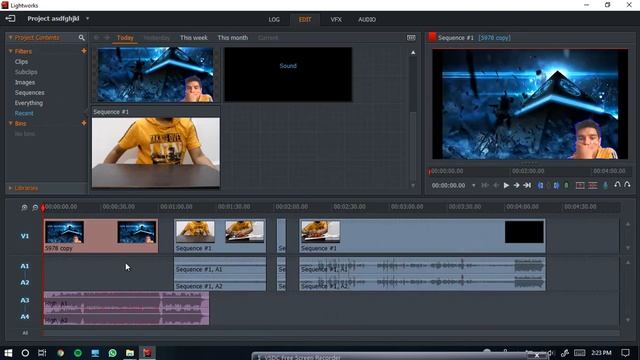The width and height of the screenshot is (640, 360).
Task: Select the 5978 copy clip thumbnail
Action: coord(155,74)
